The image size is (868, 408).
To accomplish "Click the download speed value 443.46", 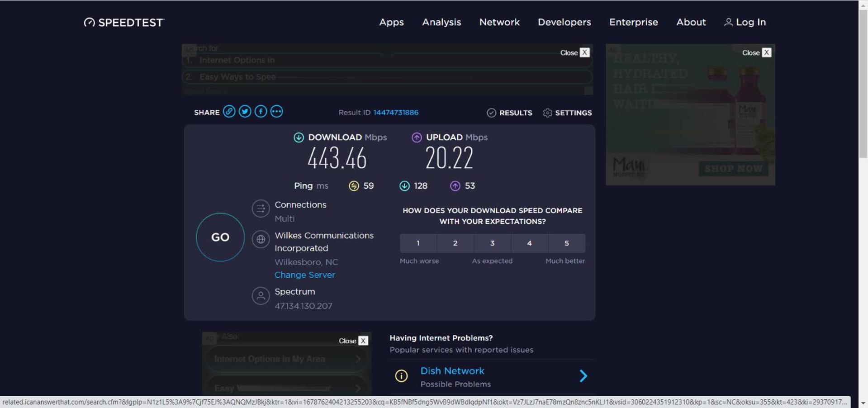I will point(337,158).
